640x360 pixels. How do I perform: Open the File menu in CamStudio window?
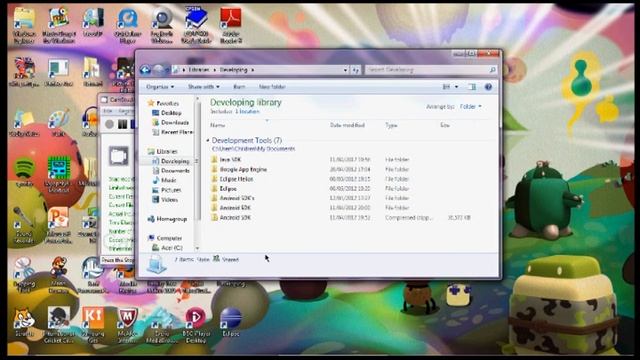point(107,111)
